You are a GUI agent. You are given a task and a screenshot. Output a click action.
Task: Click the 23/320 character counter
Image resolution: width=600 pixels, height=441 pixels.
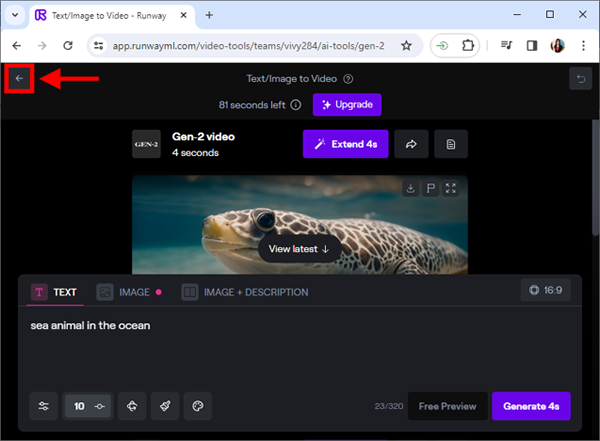coord(389,406)
